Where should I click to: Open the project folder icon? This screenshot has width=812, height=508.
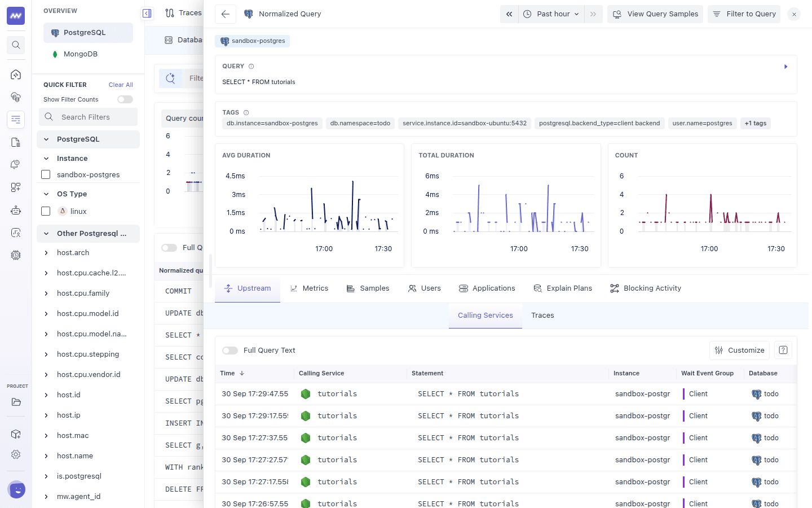(16, 402)
